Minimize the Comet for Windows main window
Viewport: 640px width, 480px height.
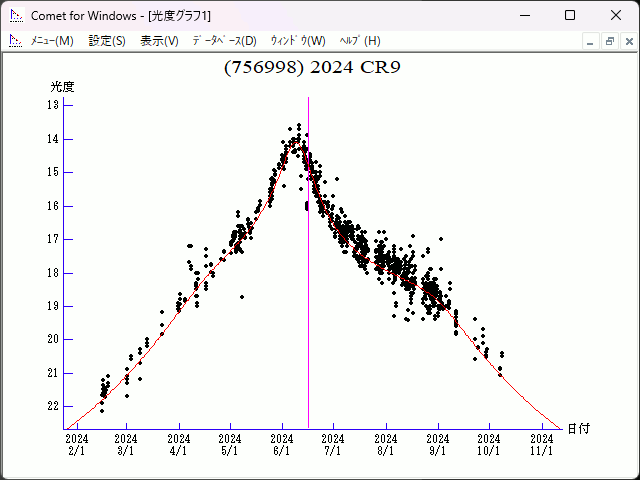(523, 15)
